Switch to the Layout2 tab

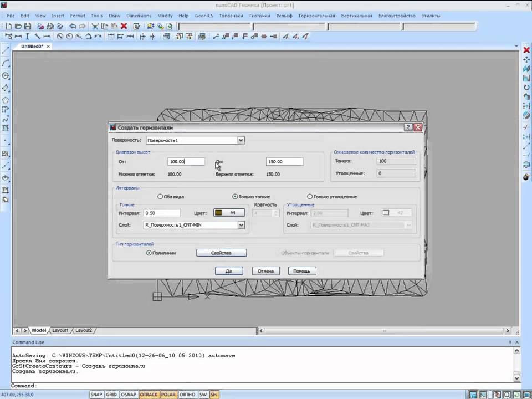click(84, 330)
